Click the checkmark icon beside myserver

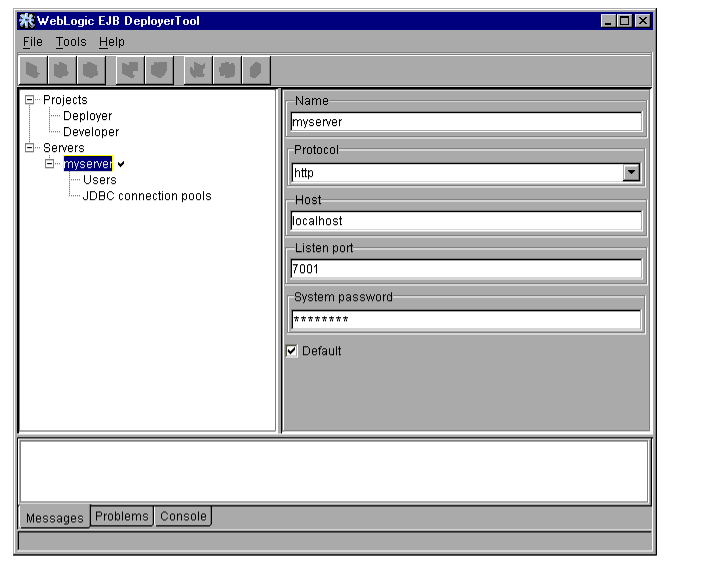121,164
